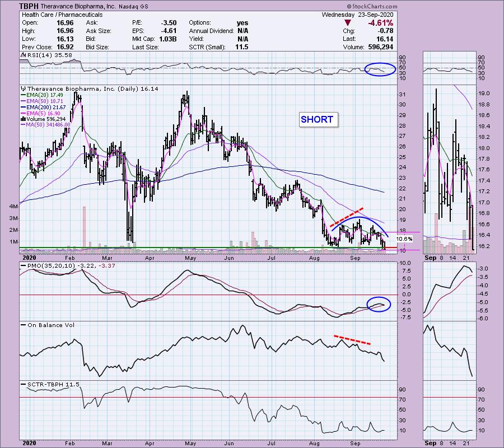Click the 19.0 price label in zoom panel

click(484, 94)
